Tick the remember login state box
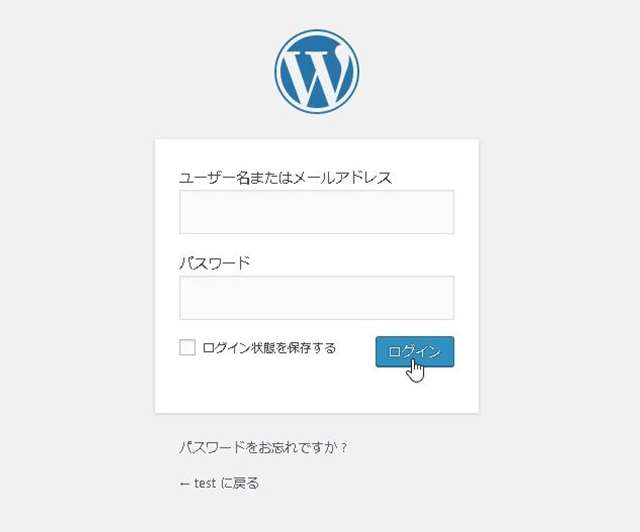 point(187,348)
